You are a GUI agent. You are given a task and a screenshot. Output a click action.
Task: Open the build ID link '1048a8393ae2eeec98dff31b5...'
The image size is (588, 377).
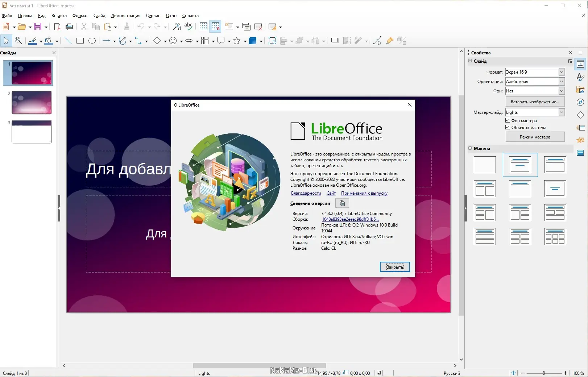(350, 219)
